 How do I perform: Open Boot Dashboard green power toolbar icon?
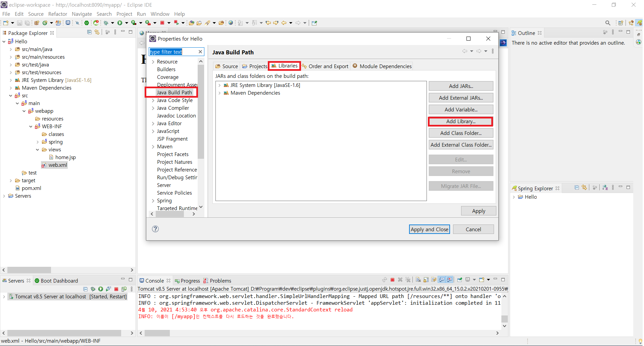(87, 23)
